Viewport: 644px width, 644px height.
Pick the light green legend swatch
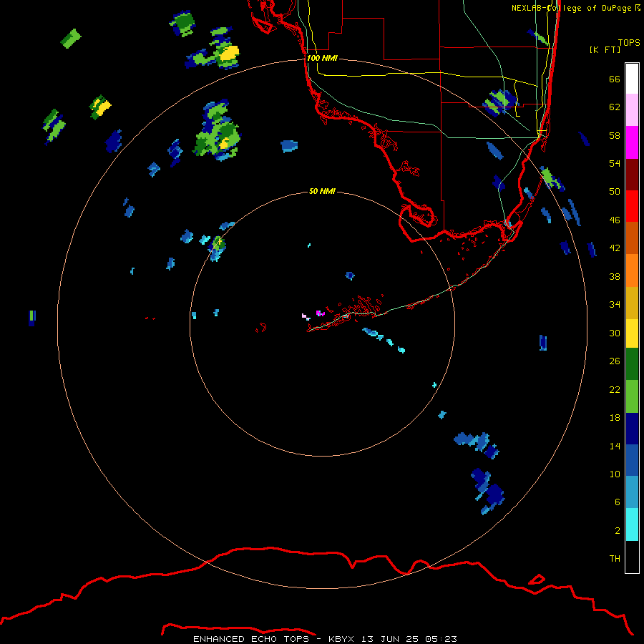(632, 396)
